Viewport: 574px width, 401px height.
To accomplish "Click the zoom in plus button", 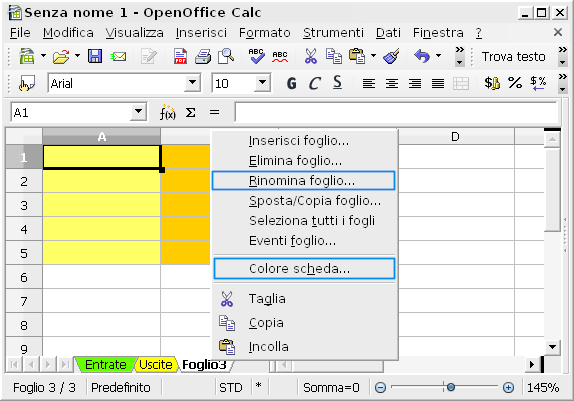I will 508,387.
